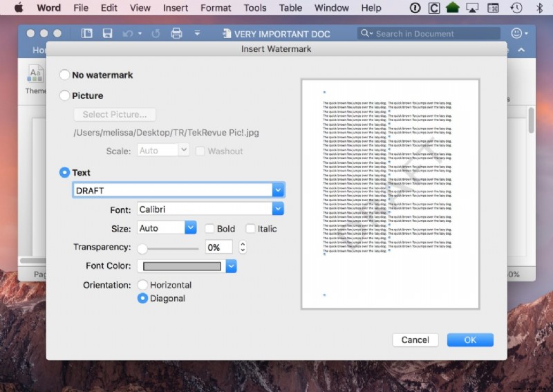This screenshot has height=392, width=553.
Task: Open the customize quick access toolbar dropdown
Action: pos(197,33)
